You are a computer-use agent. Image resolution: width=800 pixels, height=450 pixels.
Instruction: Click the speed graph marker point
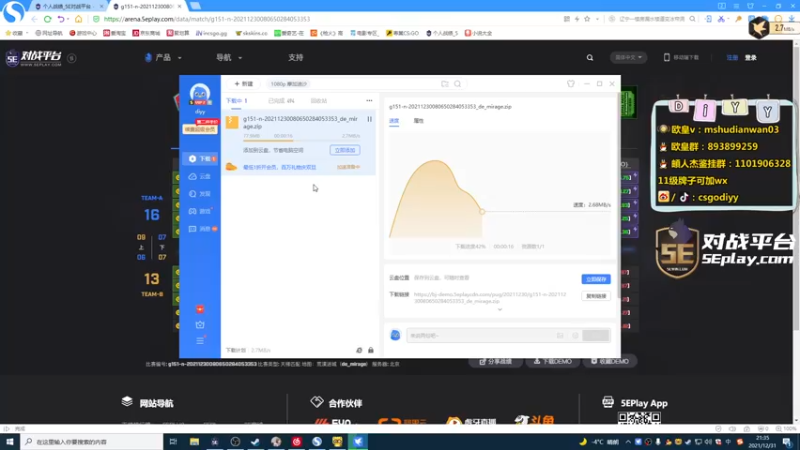482,211
